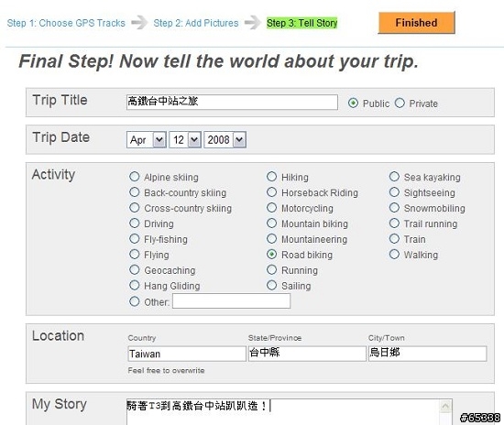Choose Sailing as the activity
Image resolution: width=504 pixels, height=425 pixels.
271,285
